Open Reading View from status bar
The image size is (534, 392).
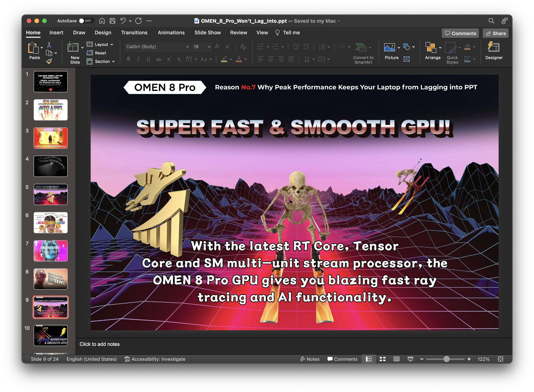(396, 359)
